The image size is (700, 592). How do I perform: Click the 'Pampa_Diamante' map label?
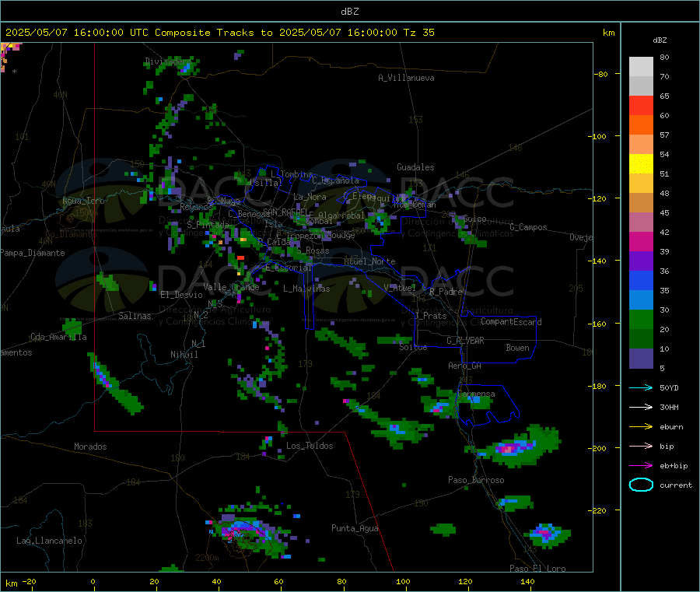(x=33, y=253)
